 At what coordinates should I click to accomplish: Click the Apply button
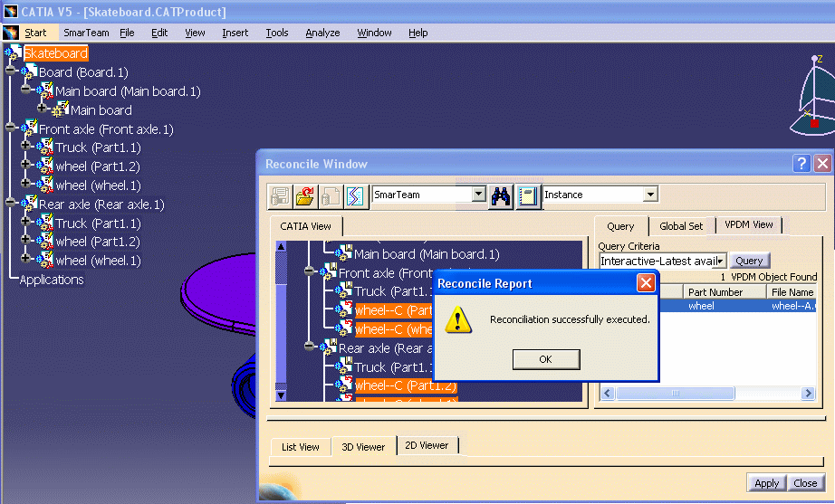pos(766,483)
